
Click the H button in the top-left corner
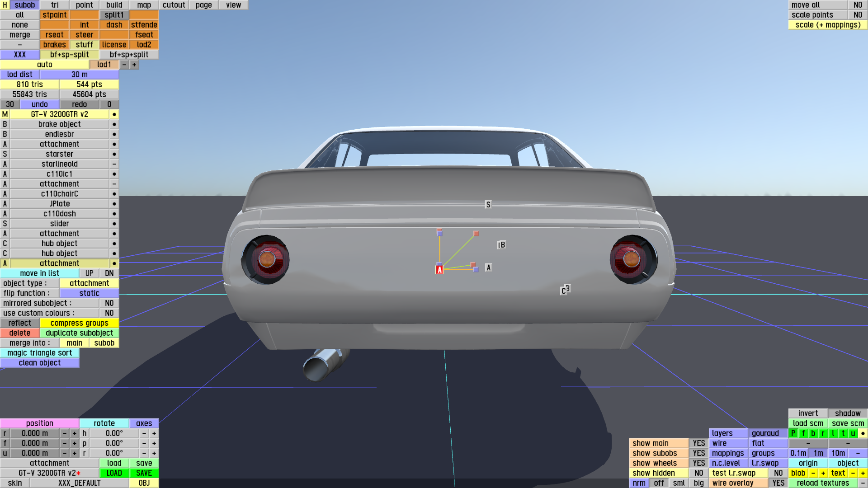tap(5, 5)
